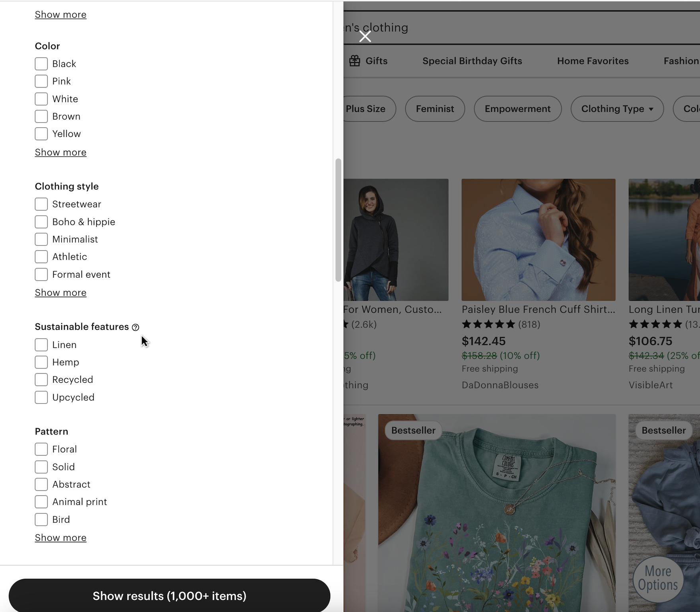
Task: Click the Empowerment filter pill
Action: pos(517,109)
